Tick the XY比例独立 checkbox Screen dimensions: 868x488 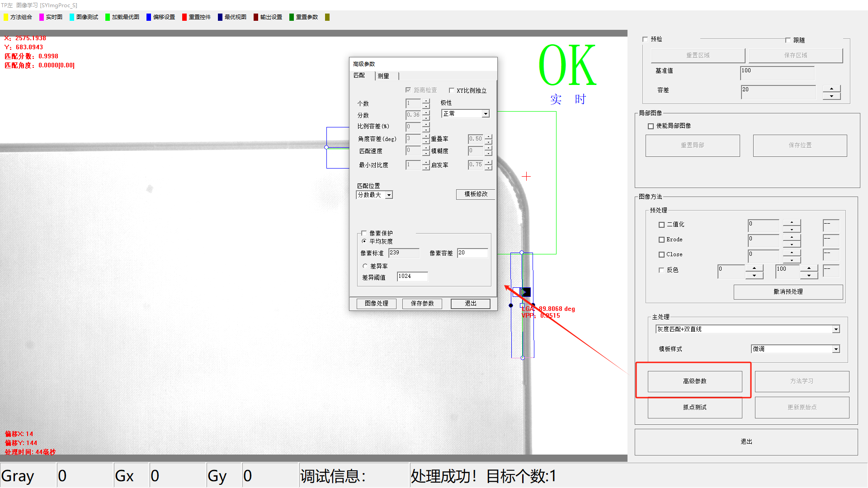[451, 90]
